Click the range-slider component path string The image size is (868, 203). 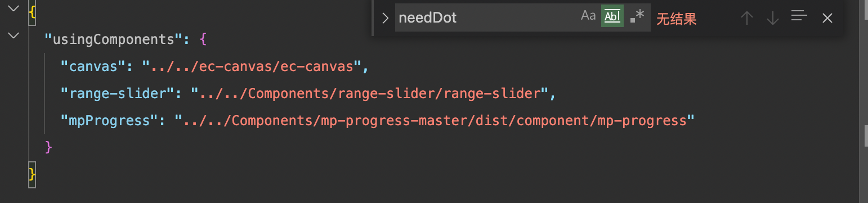tap(369, 94)
